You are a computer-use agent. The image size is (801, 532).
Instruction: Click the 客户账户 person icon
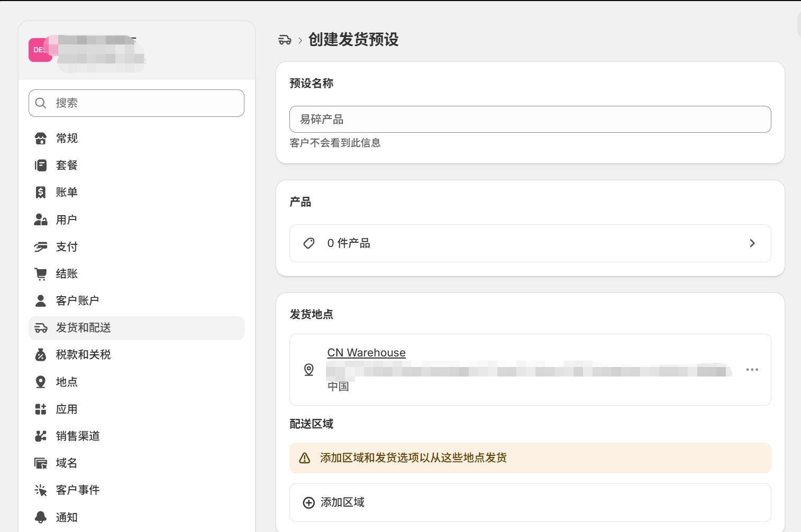pos(41,301)
